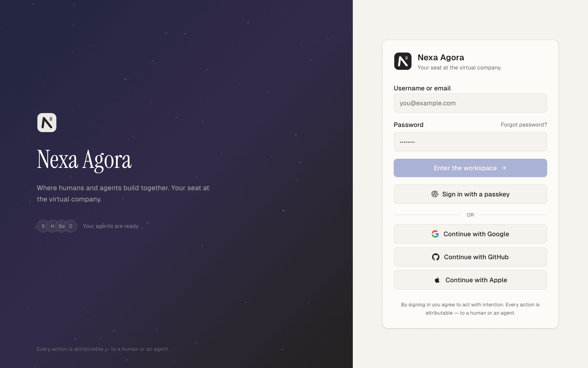Image resolution: width=588 pixels, height=368 pixels.
Task: Click the card's Nexa Agora title
Action: [441, 57]
